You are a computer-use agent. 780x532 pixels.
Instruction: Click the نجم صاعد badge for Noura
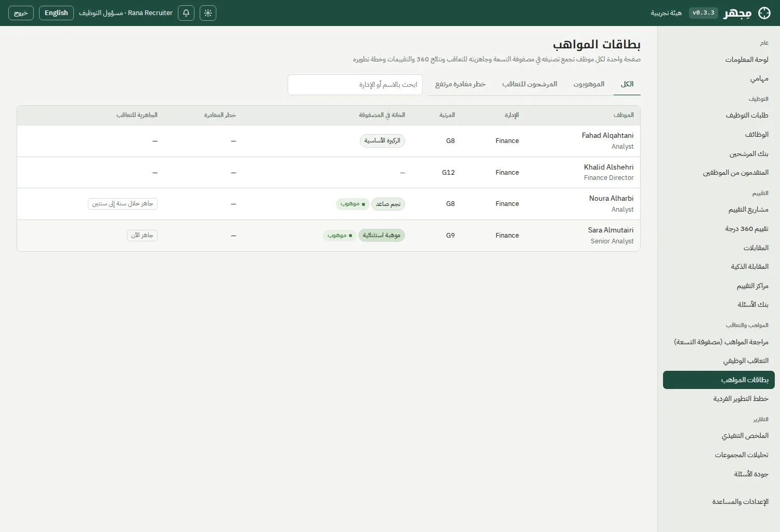(x=388, y=204)
